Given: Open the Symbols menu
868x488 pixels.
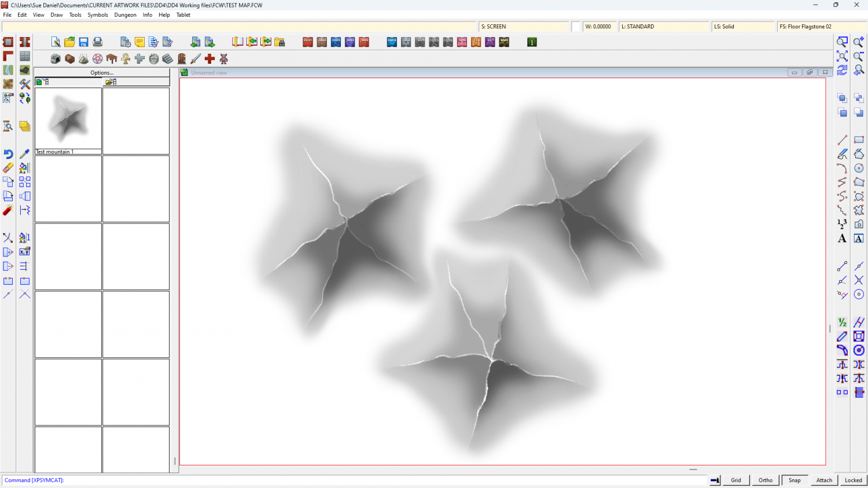Looking at the screenshot, I should (98, 15).
